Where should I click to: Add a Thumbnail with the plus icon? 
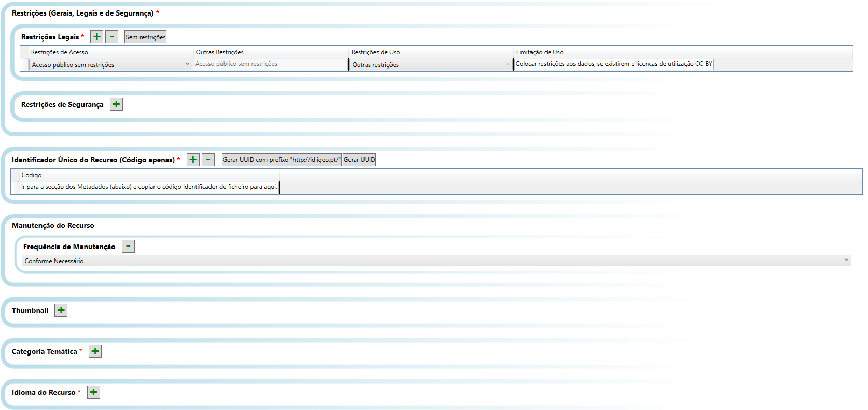(61, 310)
